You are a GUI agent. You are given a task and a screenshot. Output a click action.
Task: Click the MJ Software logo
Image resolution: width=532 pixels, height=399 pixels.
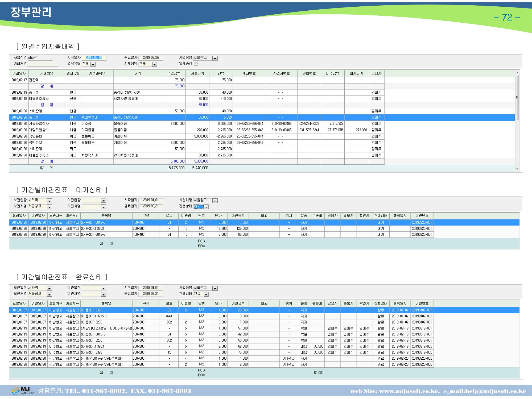click(x=23, y=391)
